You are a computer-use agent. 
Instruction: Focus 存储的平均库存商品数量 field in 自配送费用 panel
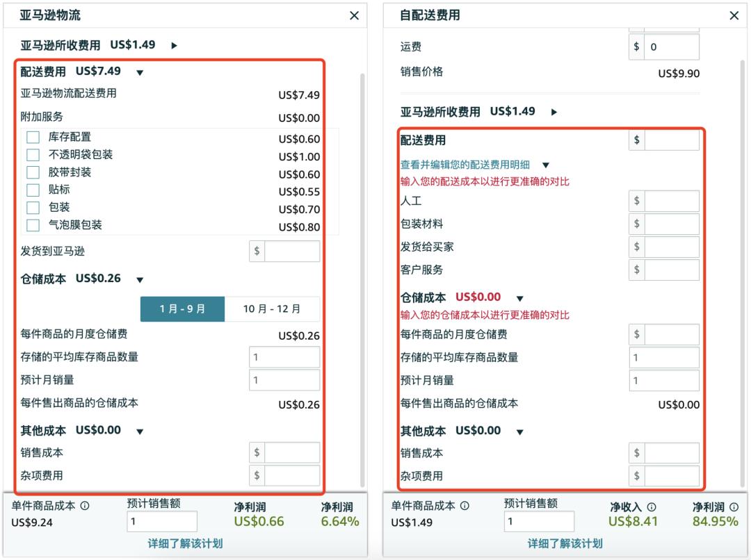coord(664,358)
